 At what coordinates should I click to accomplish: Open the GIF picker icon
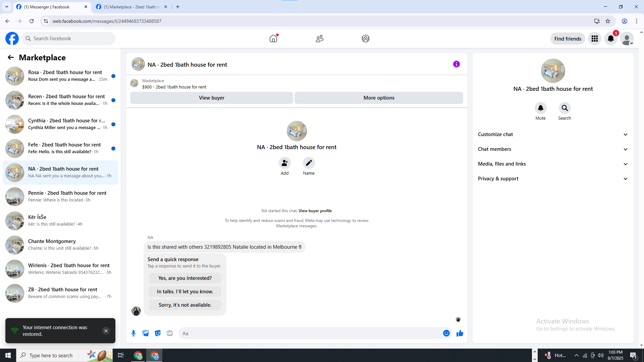click(170, 333)
